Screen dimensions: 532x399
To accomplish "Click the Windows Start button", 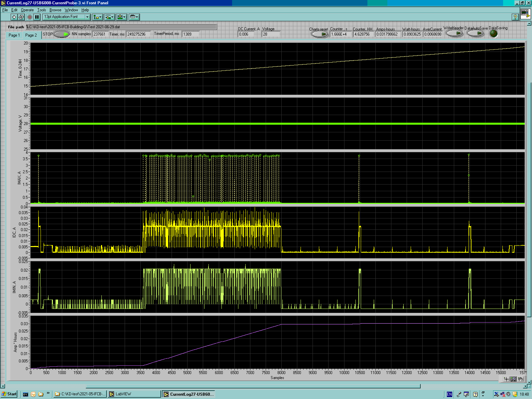I will [9, 394].
